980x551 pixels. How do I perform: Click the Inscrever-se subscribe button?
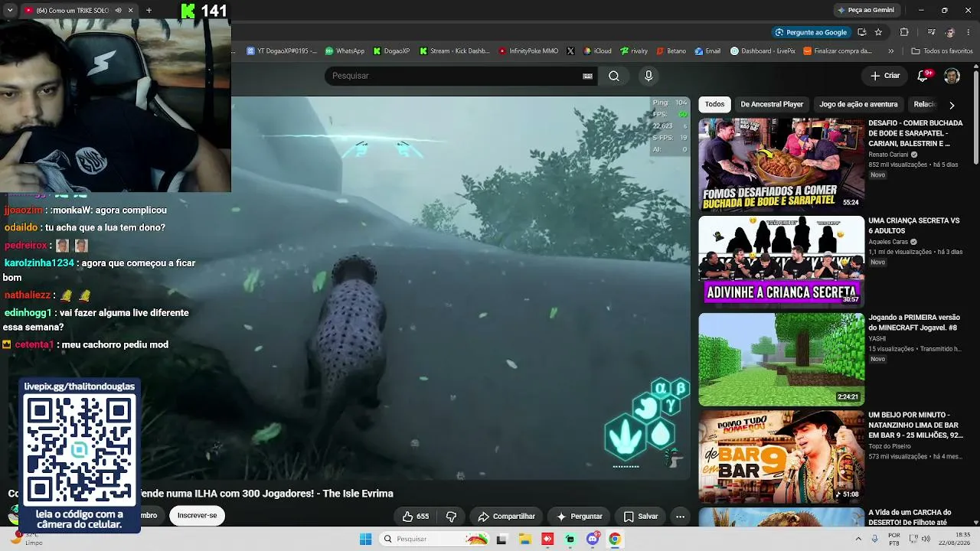coord(197,516)
